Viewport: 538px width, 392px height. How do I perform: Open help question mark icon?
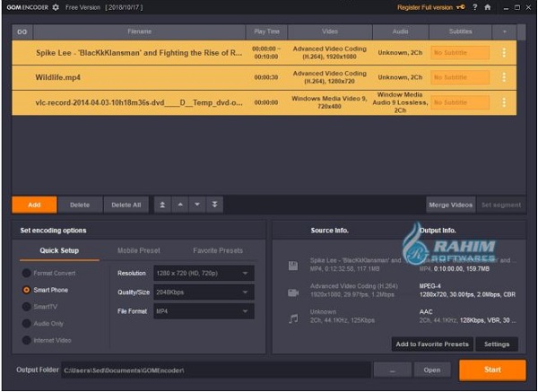click(x=475, y=7)
